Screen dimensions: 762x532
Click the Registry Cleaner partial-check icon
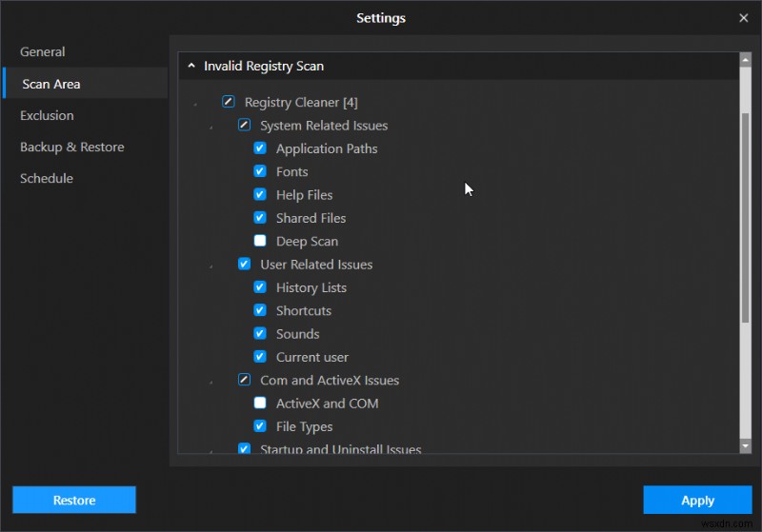click(x=229, y=102)
